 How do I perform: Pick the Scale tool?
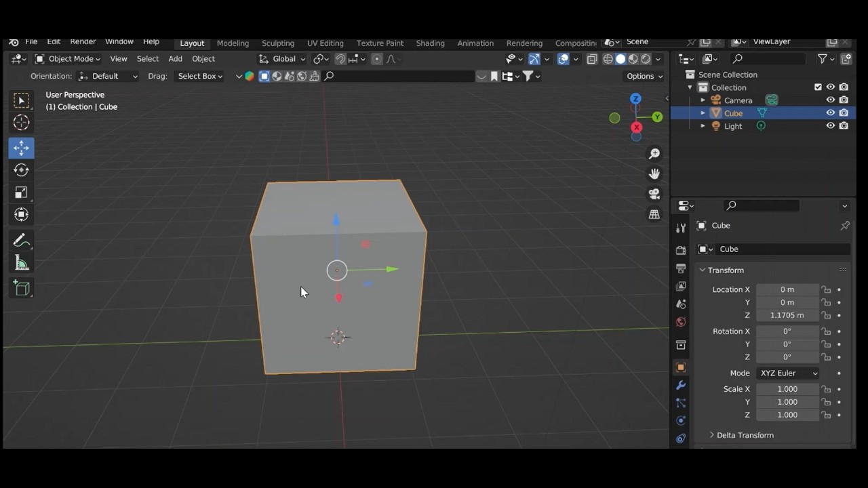click(22, 192)
